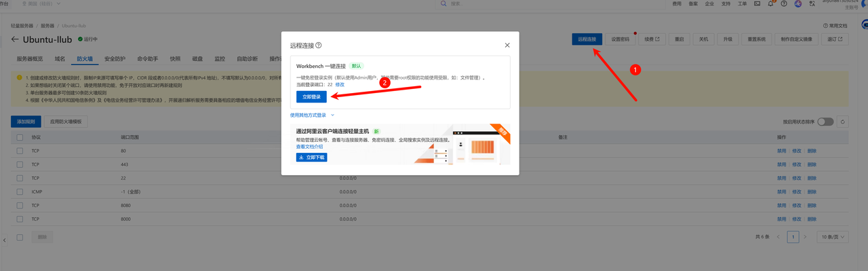Go to next page with right chevron
Viewport: 868px width, 271px height.
tap(806, 237)
